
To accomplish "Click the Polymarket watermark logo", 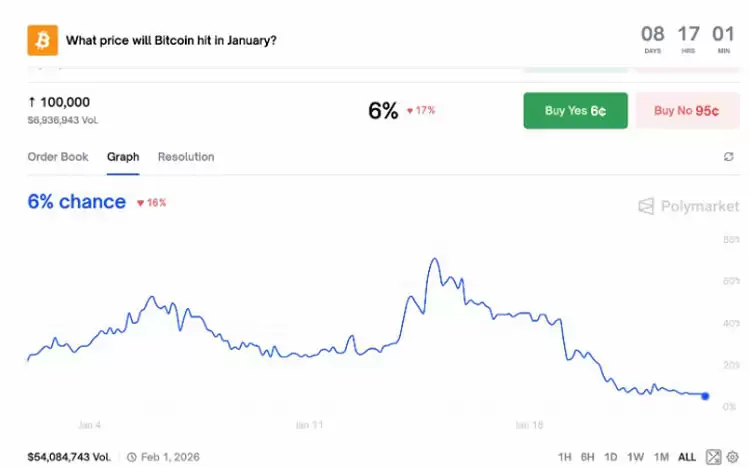I will (687, 206).
